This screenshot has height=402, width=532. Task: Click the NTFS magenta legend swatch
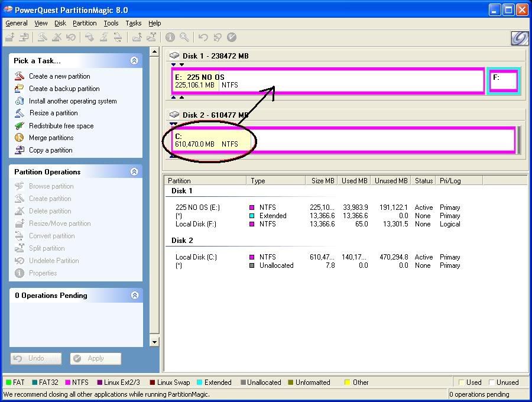pyautogui.click(x=67, y=382)
